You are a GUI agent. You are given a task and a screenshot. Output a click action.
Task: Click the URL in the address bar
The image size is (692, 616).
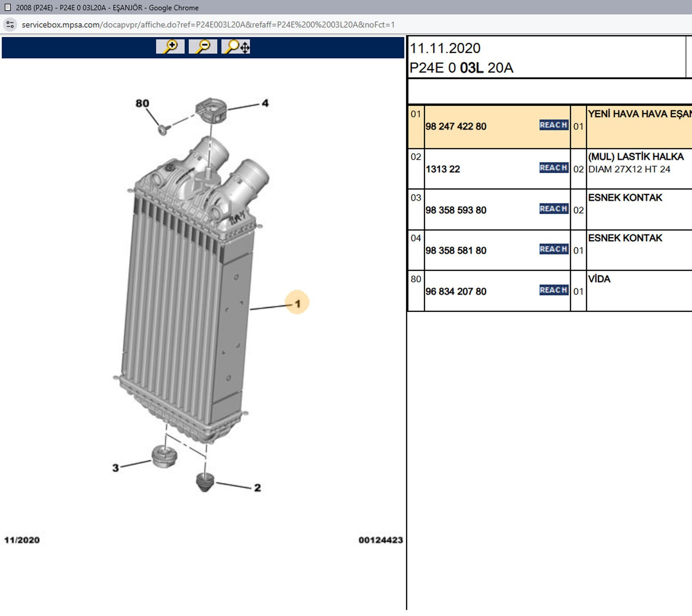coord(208,25)
